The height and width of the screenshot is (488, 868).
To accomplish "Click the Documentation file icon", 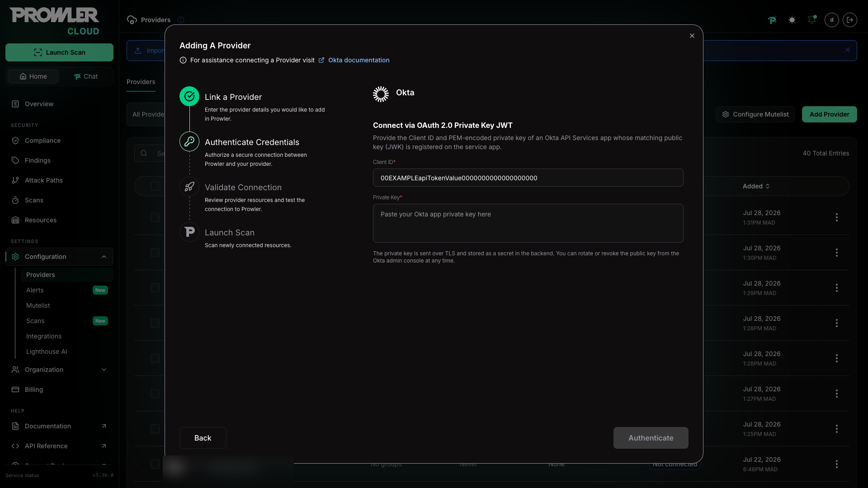I will (x=15, y=426).
